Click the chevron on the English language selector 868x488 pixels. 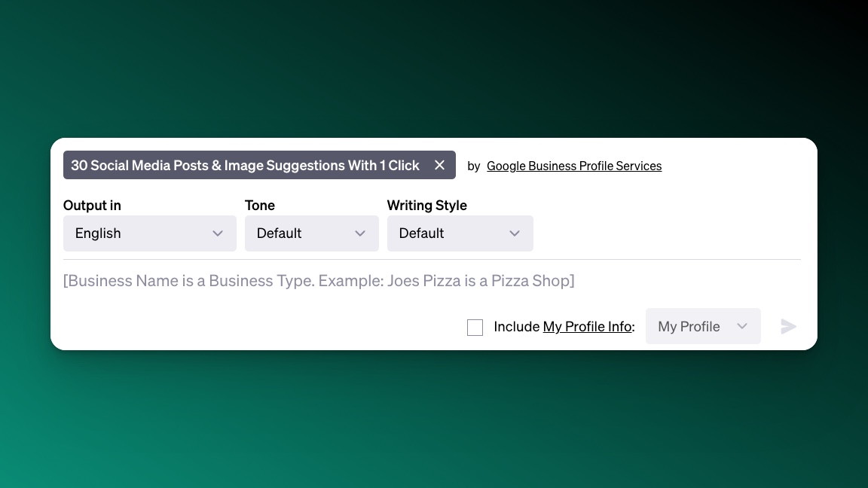pyautogui.click(x=218, y=233)
